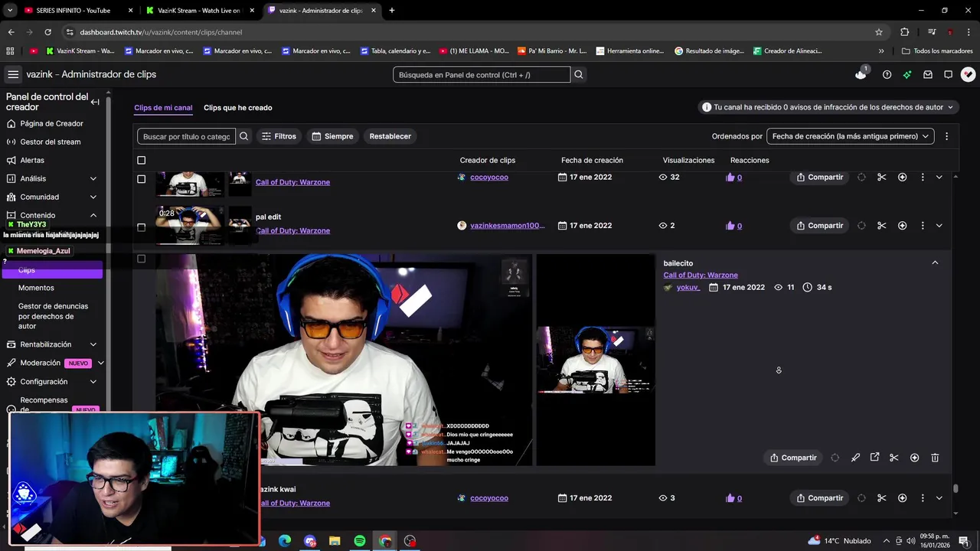Bookmark this page with the star icon
Image resolution: width=980 pixels, height=551 pixels.
[879, 32]
